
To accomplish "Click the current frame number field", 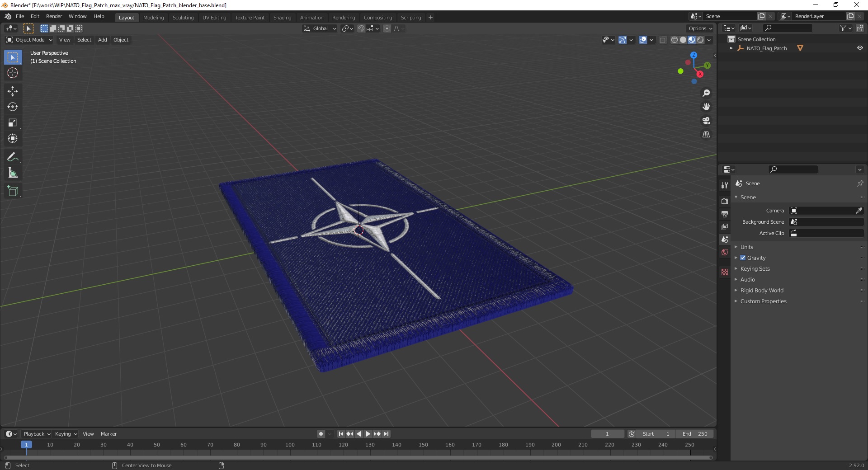I will coord(607,434).
